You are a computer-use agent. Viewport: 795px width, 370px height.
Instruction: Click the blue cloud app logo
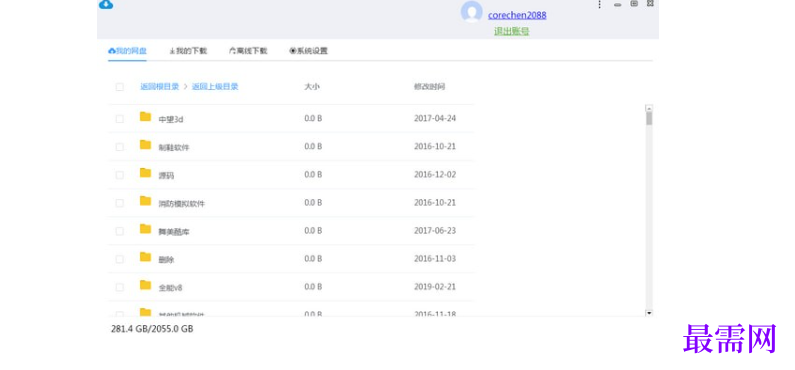(x=106, y=5)
